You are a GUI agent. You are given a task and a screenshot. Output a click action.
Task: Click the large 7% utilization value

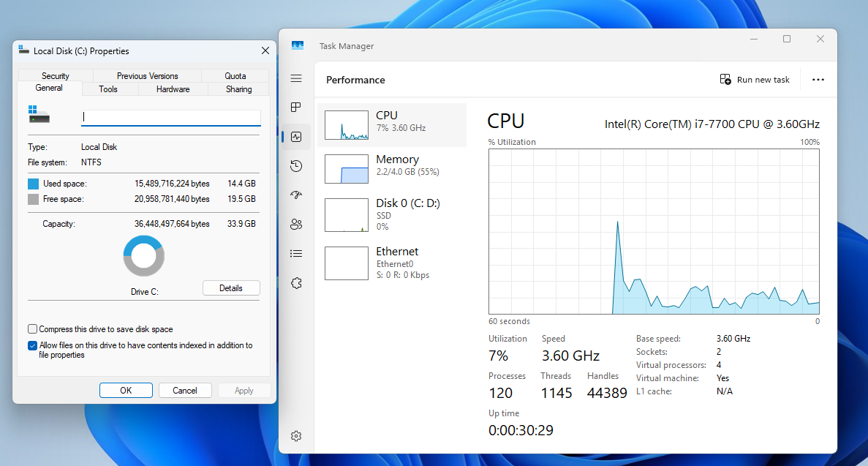498,356
